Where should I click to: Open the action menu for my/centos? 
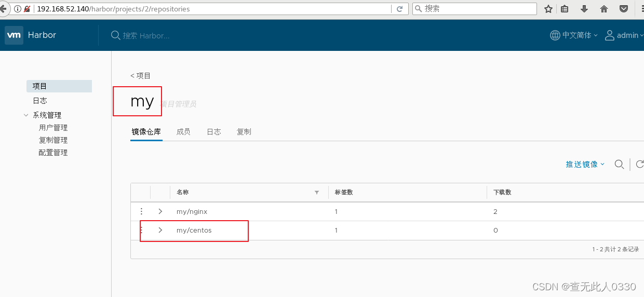click(141, 230)
